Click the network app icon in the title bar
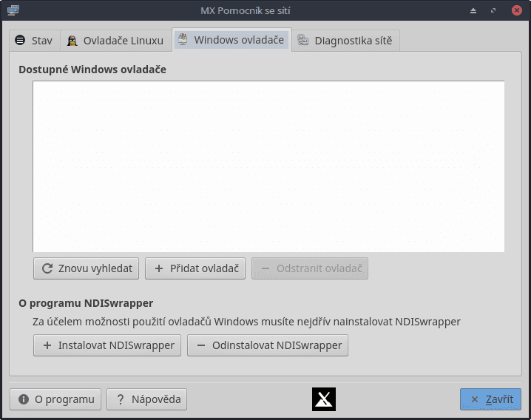This screenshot has width=531, height=420. (13, 10)
